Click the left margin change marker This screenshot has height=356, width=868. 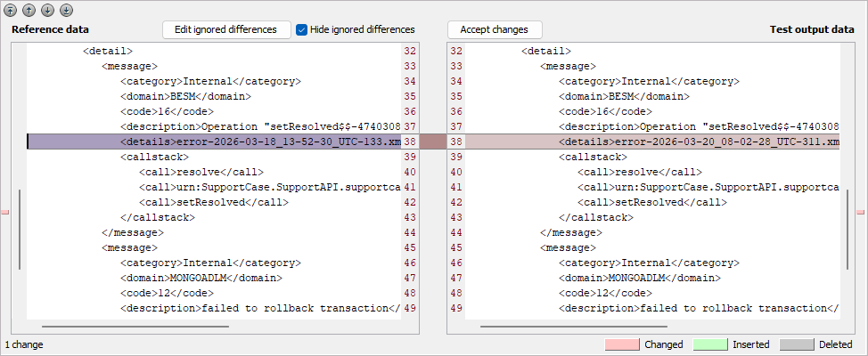tap(5, 212)
